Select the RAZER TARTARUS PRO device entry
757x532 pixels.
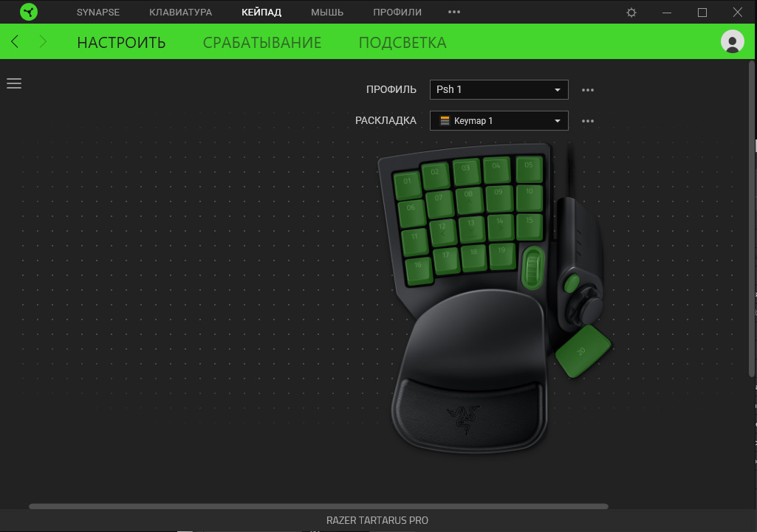pos(377,520)
